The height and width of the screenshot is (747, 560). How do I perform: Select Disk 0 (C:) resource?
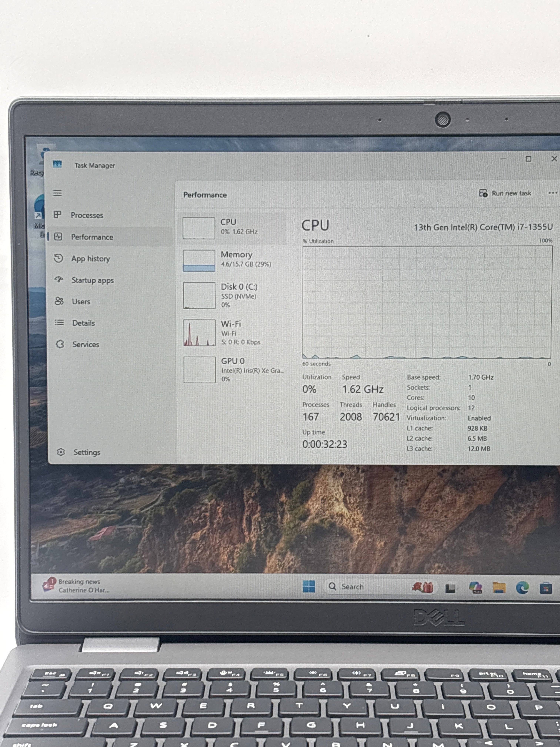(233, 296)
